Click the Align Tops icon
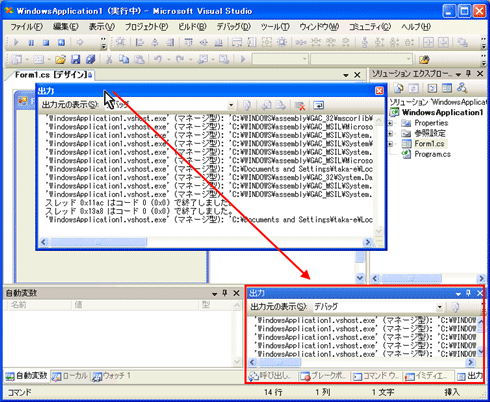The height and width of the screenshot is (402, 490). click(x=188, y=42)
